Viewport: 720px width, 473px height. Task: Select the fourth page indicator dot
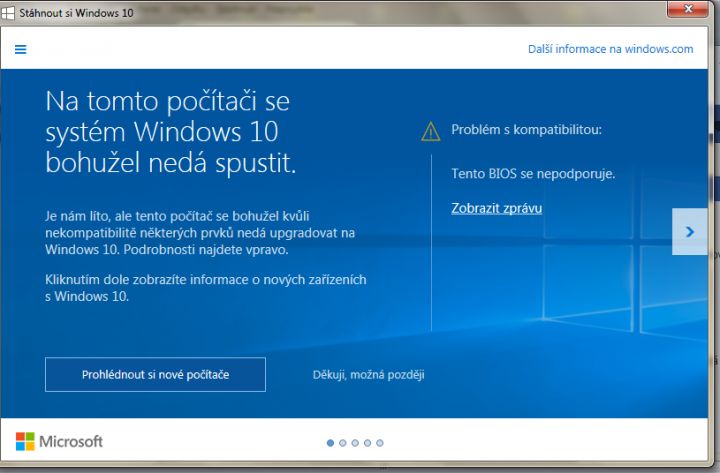pyautogui.click(x=367, y=443)
